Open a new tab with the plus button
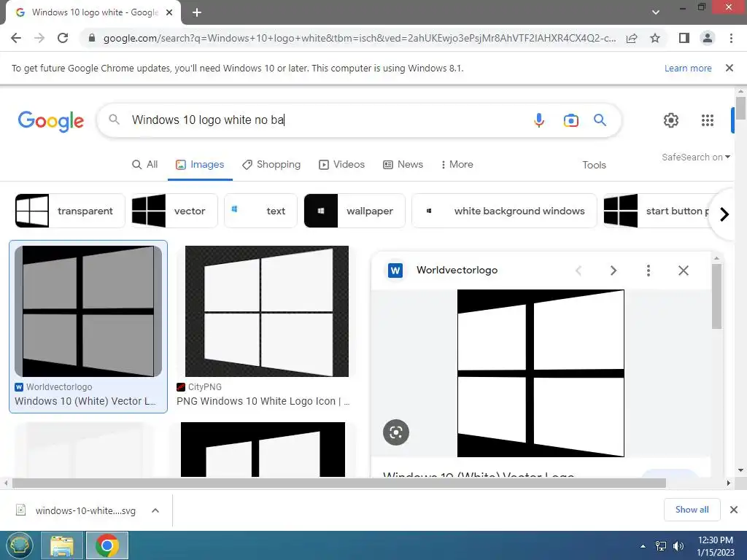 click(x=197, y=12)
